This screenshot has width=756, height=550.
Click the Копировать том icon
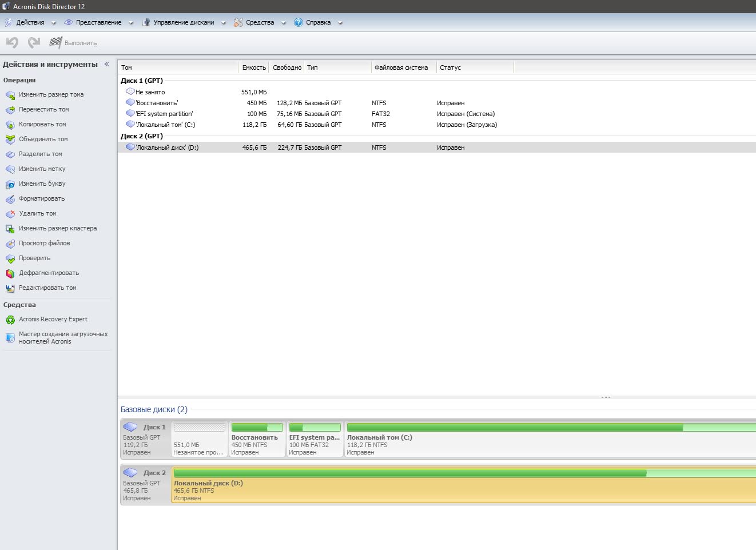10,125
